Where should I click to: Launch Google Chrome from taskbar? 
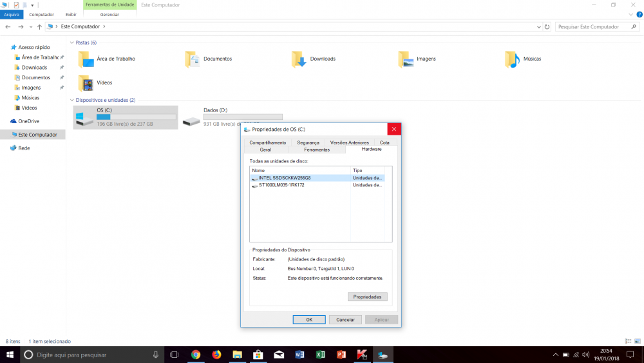pyautogui.click(x=196, y=355)
